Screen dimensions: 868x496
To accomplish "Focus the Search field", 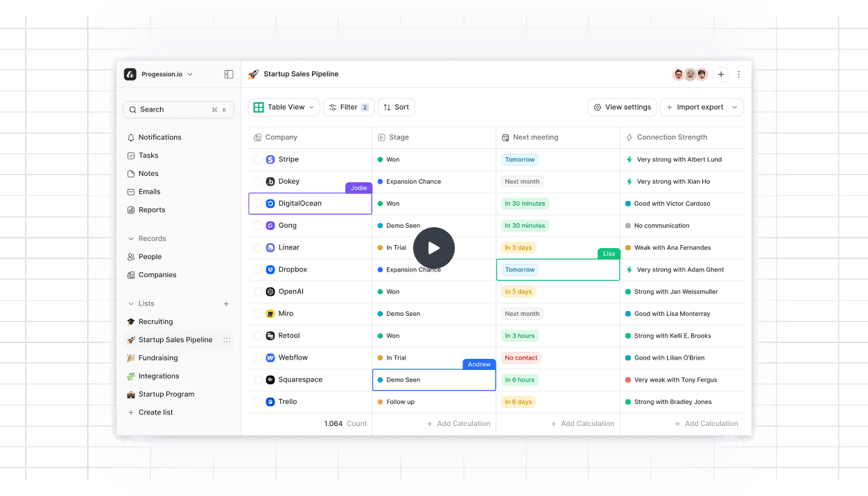I will 179,109.
